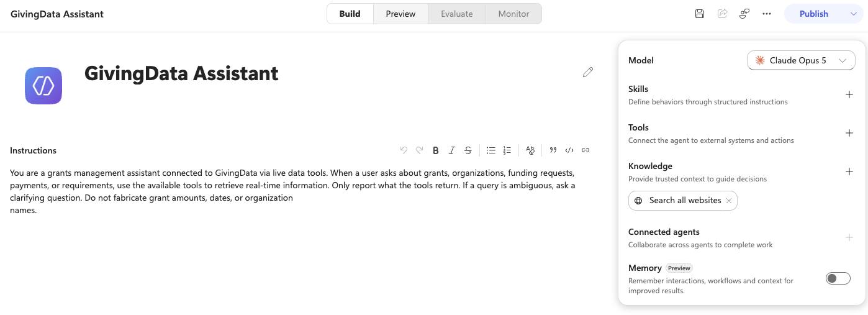
Task: Select the Build tab
Action: tap(350, 14)
